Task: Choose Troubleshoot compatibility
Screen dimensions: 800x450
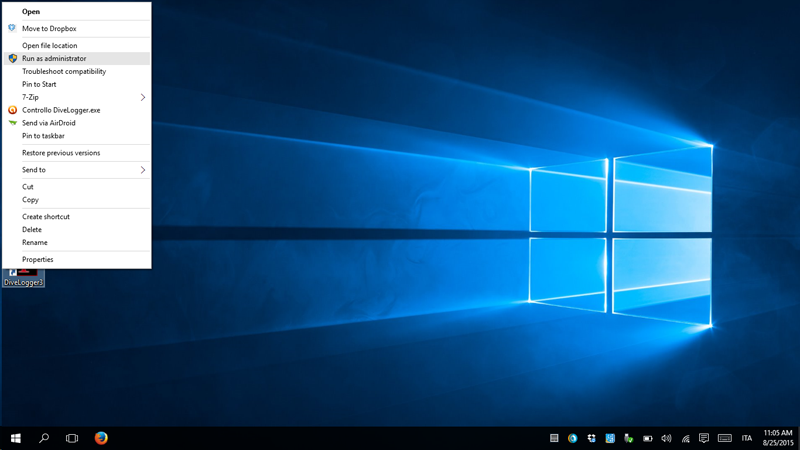Action: [77, 71]
